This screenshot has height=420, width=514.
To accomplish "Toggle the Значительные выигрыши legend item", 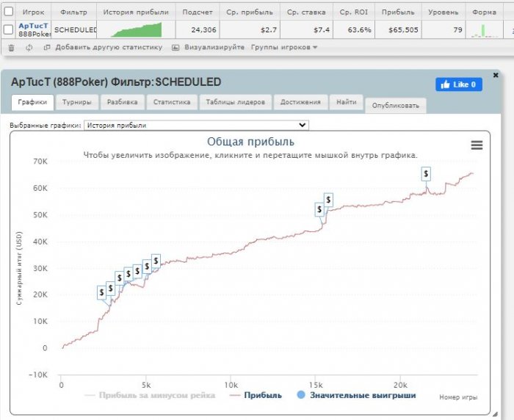I will (357, 395).
